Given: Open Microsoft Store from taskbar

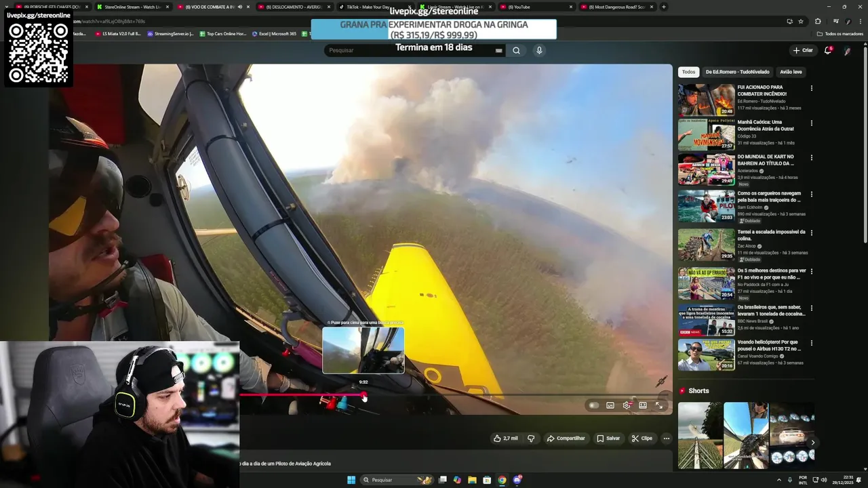Looking at the screenshot, I should (x=487, y=480).
